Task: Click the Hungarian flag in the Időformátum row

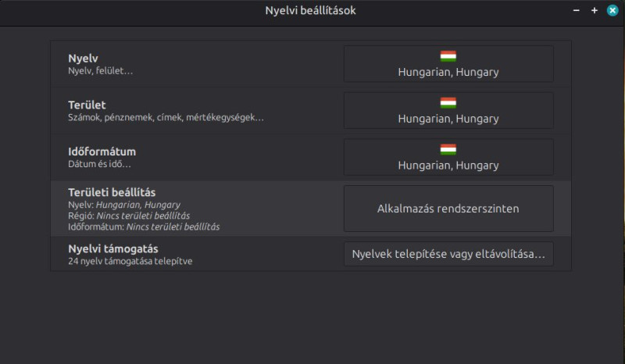Action: pyautogui.click(x=448, y=149)
